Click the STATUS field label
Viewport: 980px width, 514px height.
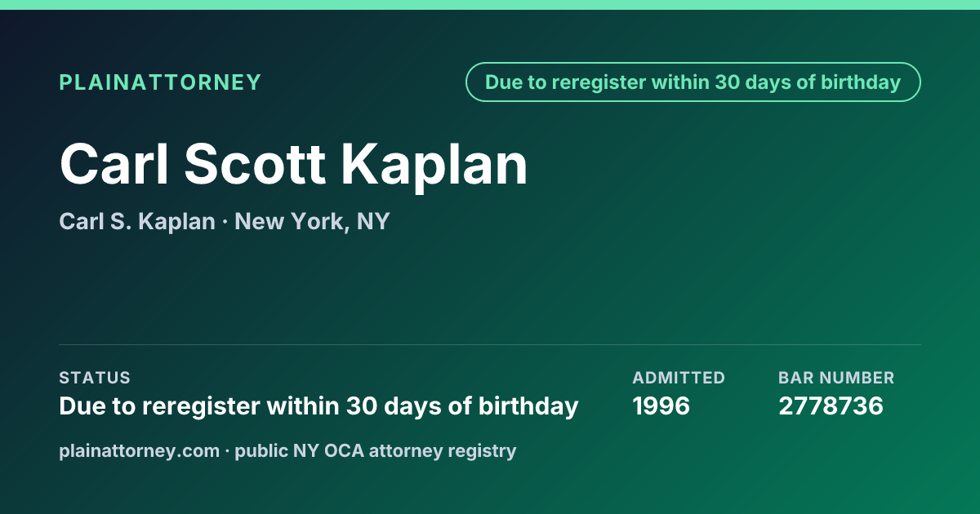click(95, 378)
